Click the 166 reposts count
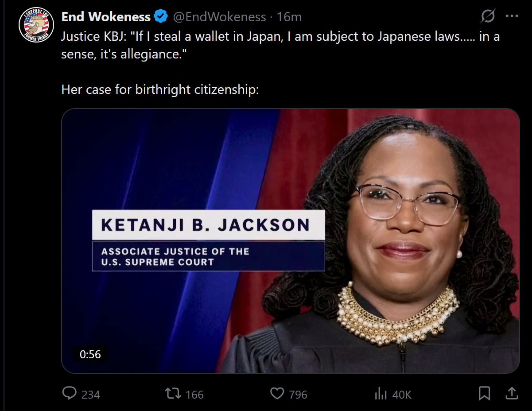The width and height of the screenshot is (532, 411). pyautogui.click(x=194, y=394)
